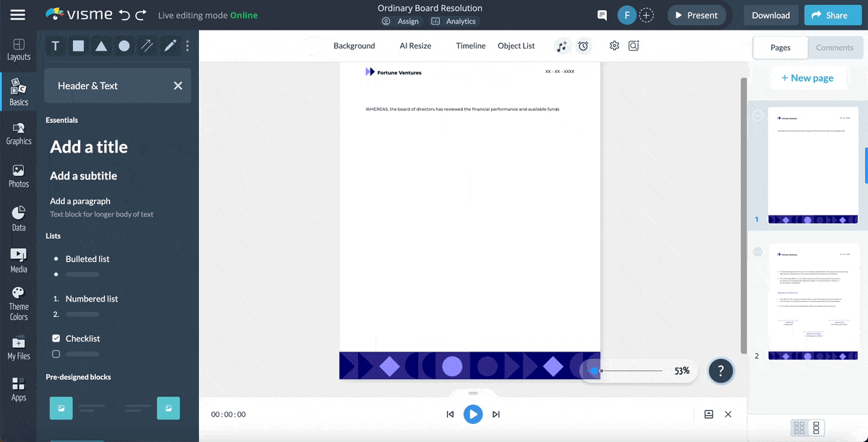Pick the pen drawing tool
This screenshot has width=868, height=442.
coord(170,46)
